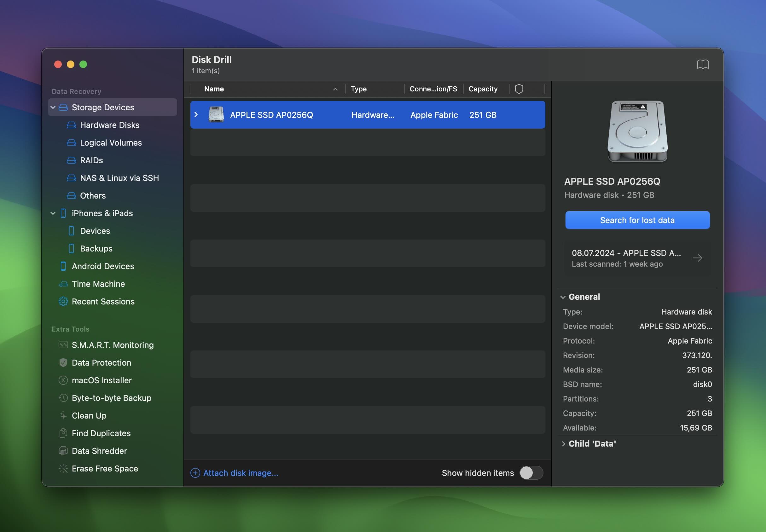Image resolution: width=766 pixels, height=532 pixels.
Task: Click the Storage Devices drive icon
Action: (63, 107)
